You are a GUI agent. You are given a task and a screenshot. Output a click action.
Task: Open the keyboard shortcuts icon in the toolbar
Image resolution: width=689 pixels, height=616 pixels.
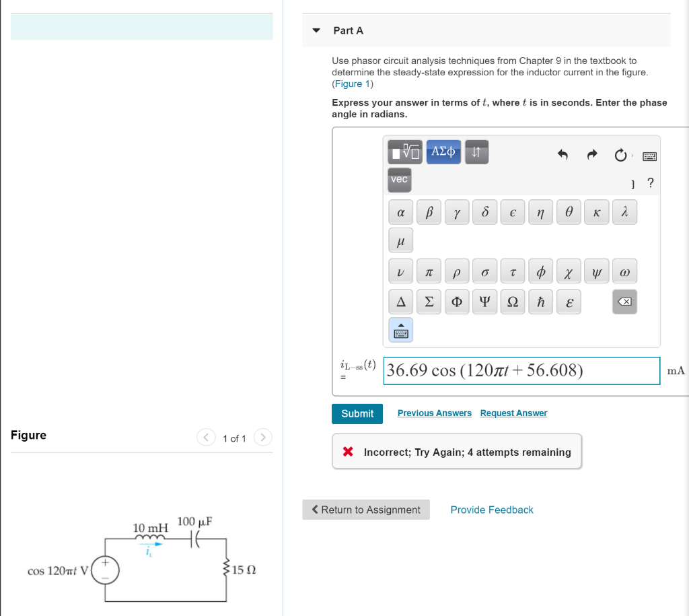point(649,156)
